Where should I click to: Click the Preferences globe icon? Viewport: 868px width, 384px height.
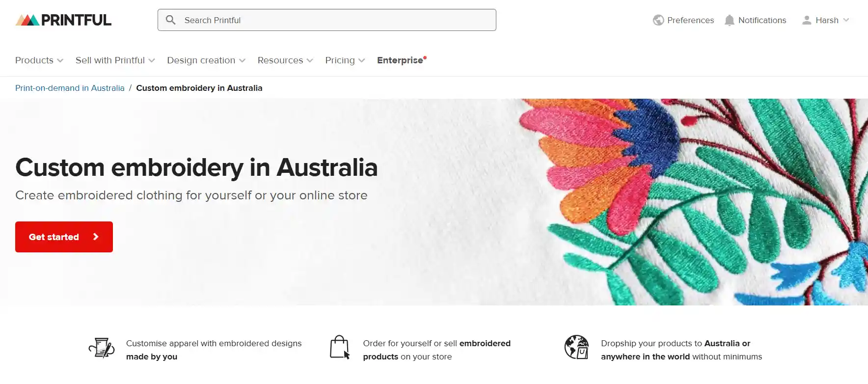(658, 20)
